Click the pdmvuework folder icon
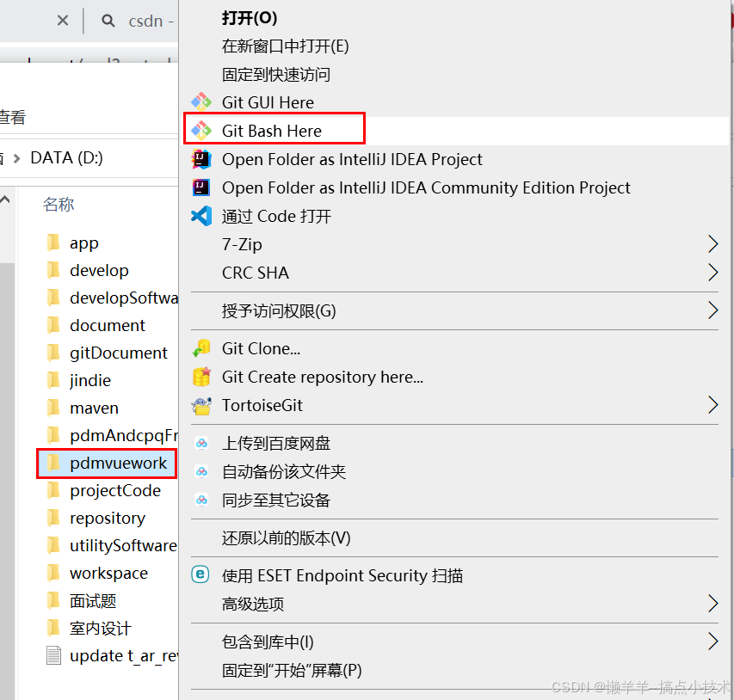Screen dimensions: 734x700 [53, 464]
